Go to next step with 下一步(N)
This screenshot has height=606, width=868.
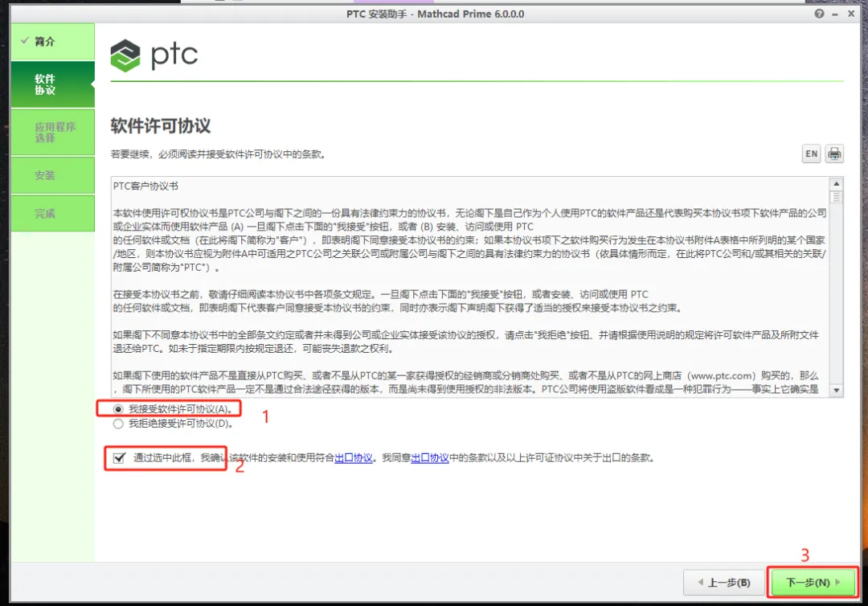pos(813,582)
